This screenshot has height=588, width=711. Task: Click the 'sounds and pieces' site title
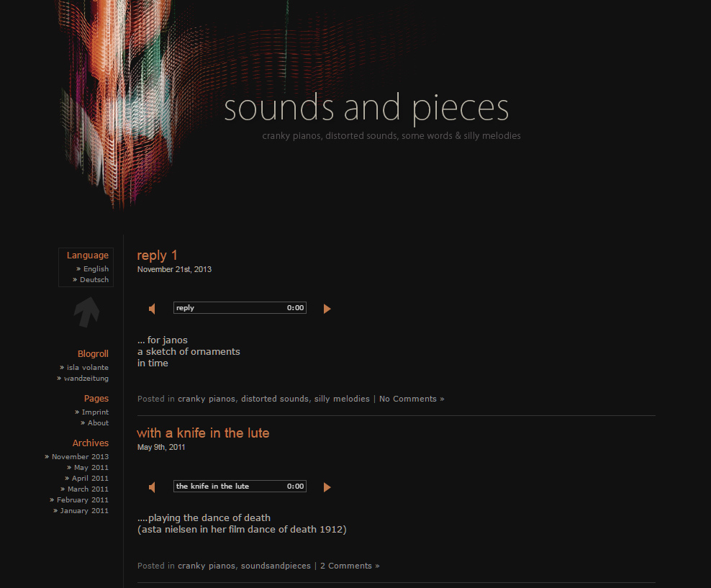tap(366, 108)
